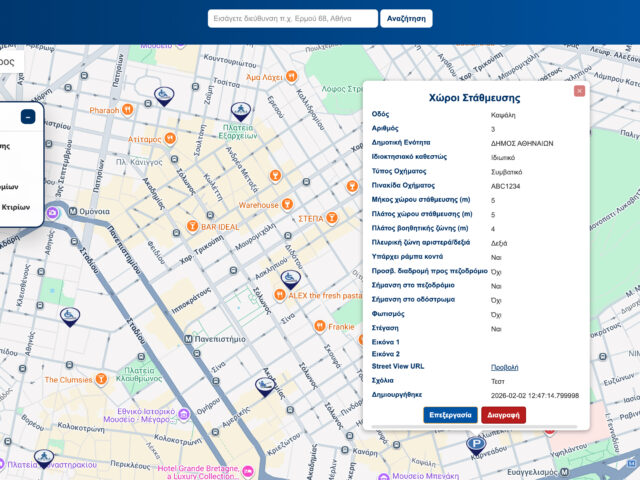Close the Χώροι Στάθμευσης popup

579,91
